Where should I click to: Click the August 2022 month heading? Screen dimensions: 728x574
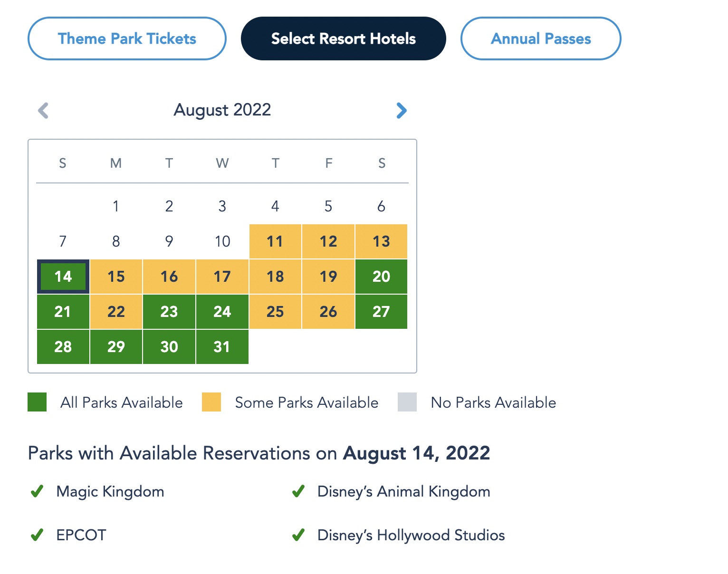pos(222,110)
